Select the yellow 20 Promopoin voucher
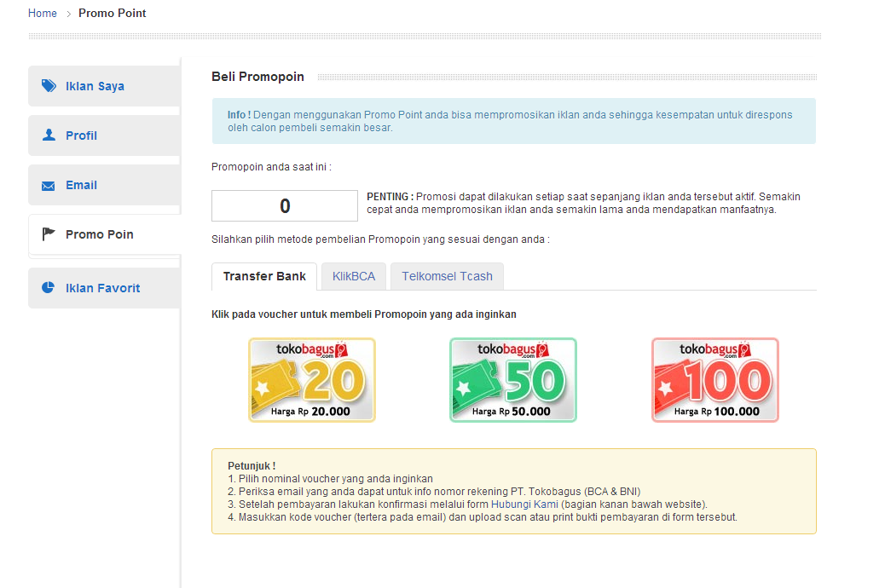The height and width of the screenshot is (588, 885). tap(312, 380)
